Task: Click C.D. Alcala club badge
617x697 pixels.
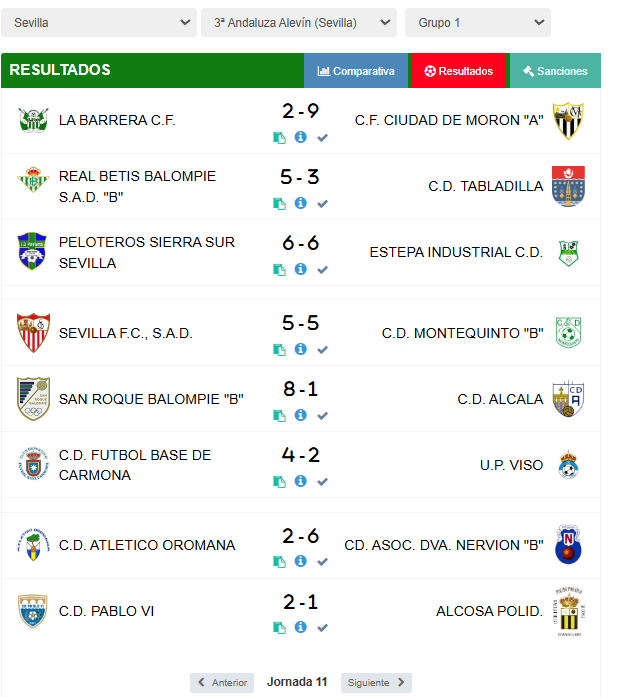Action: pos(568,399)
